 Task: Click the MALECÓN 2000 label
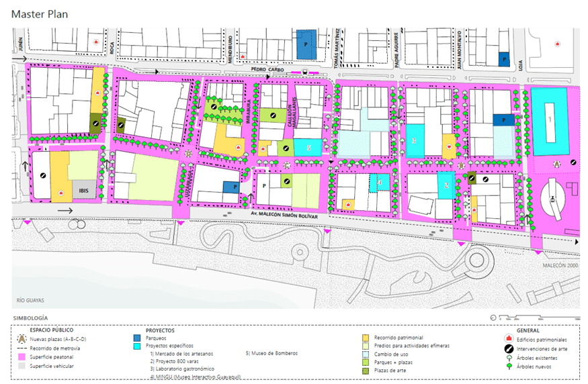[559, 265]
